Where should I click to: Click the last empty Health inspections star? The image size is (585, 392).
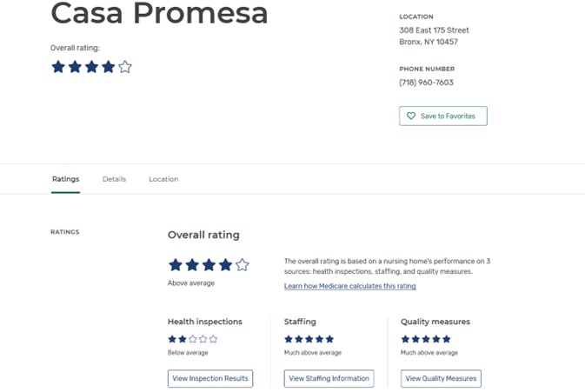pyautogui.click(x=214, y=339)
